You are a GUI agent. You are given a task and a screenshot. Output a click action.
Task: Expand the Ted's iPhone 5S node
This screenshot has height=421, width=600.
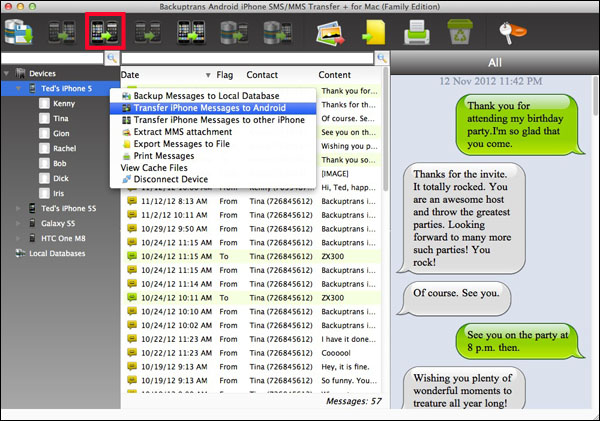click(x=18, y=208)
